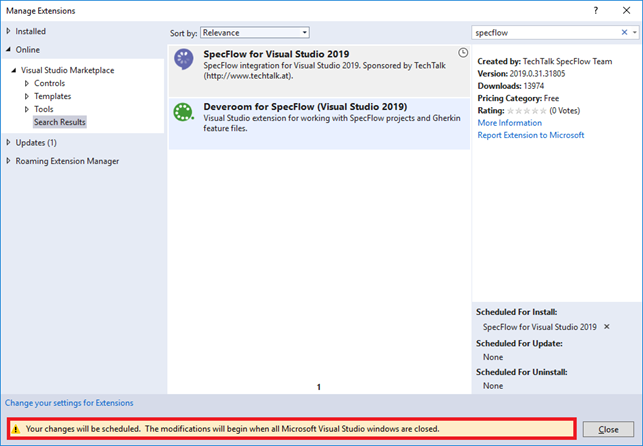Screen dimensions: 643x446
Task: Click the SpecFlow integration description text
Action: pyautogui.click(x=324, y=71)
